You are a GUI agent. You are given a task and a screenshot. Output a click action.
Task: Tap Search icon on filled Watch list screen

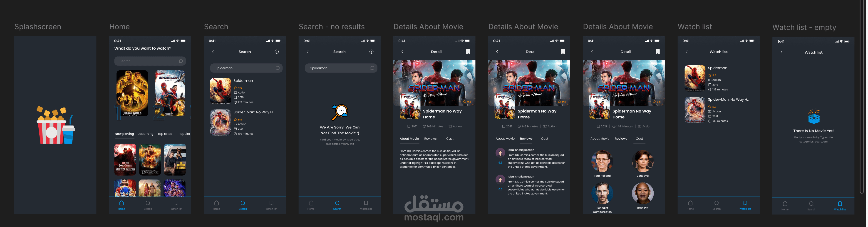click(x=717, y=203)
